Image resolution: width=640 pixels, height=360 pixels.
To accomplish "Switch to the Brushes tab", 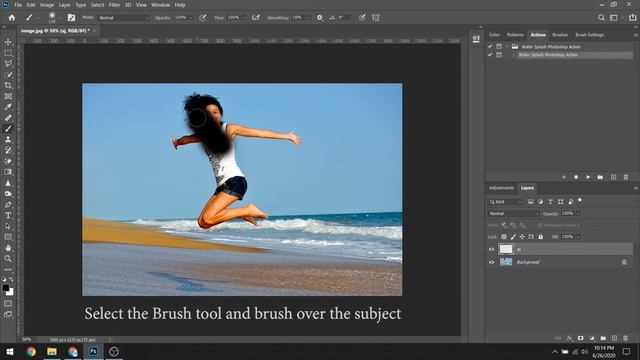I will click(x=560, y=35).
